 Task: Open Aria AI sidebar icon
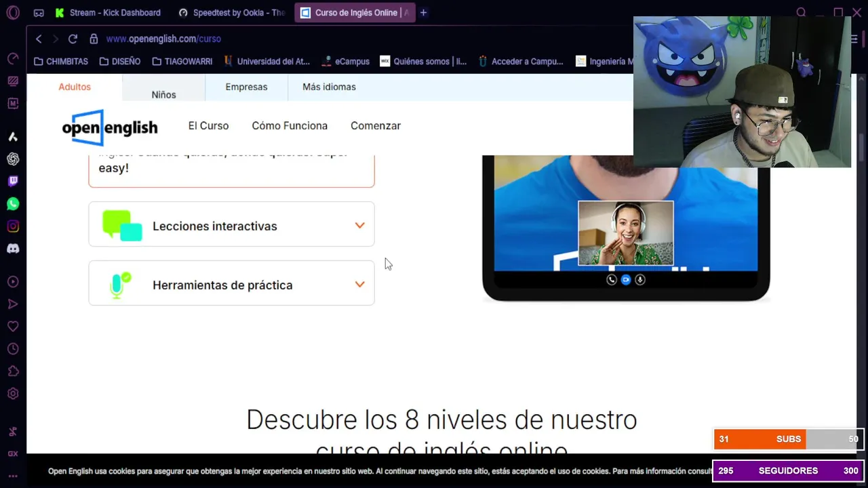(13, 137)
